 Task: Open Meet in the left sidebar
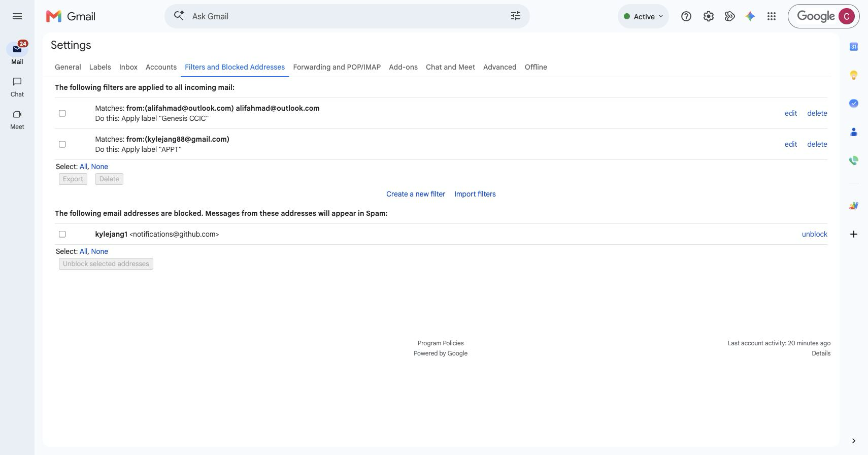(x=17, y=119)
